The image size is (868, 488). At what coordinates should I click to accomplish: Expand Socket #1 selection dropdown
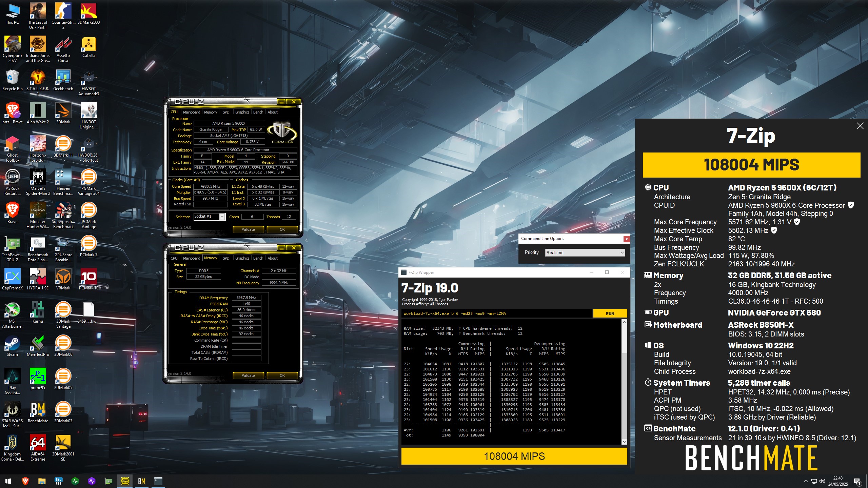click(x=222, y=217)
